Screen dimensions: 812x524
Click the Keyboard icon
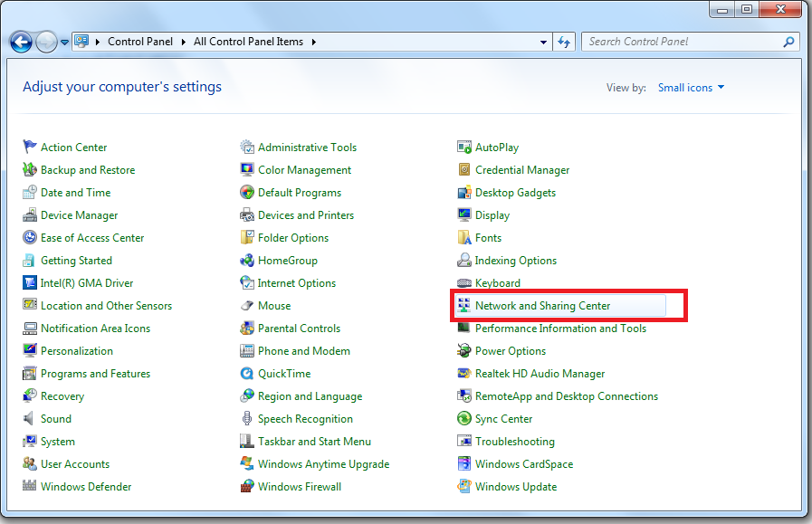464,283
